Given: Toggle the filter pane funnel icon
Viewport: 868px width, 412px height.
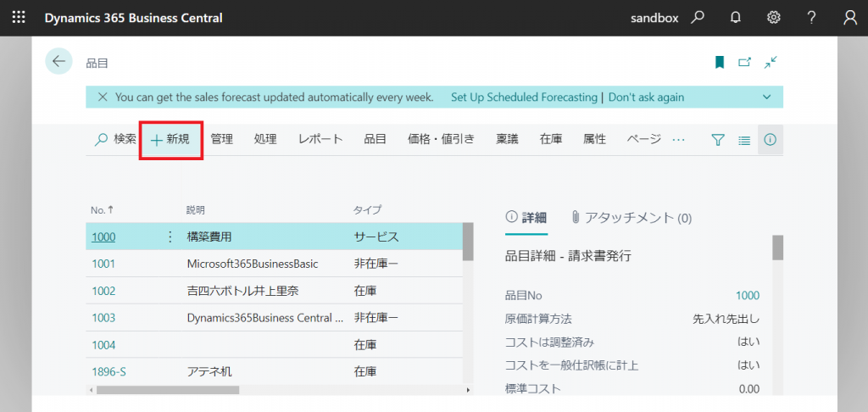Looking at the screenshot, I should point(717,140).
